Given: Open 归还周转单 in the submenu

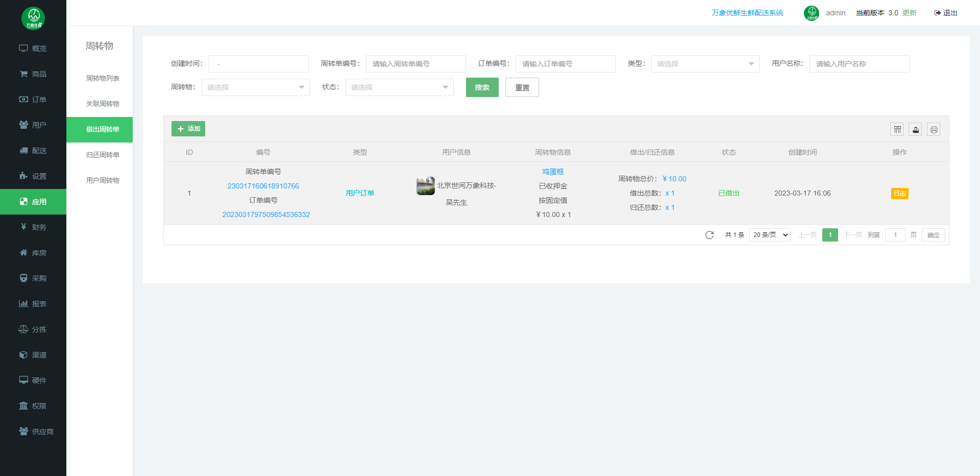Looking at the screenshot, I should coord(103,155).
